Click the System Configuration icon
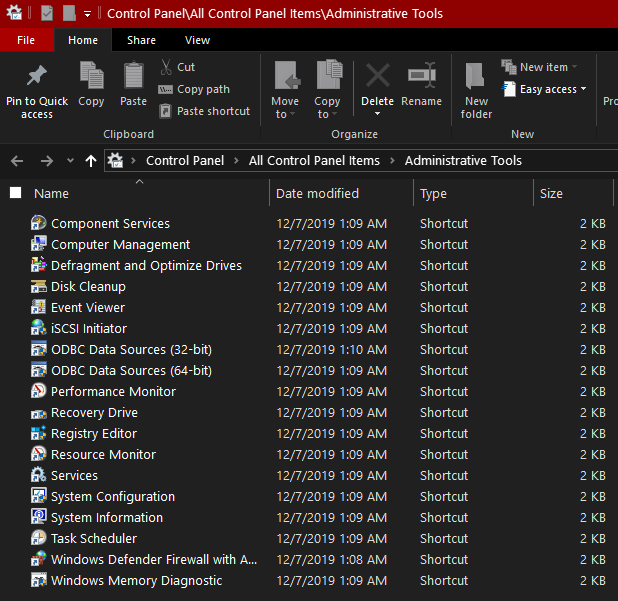 39,496
